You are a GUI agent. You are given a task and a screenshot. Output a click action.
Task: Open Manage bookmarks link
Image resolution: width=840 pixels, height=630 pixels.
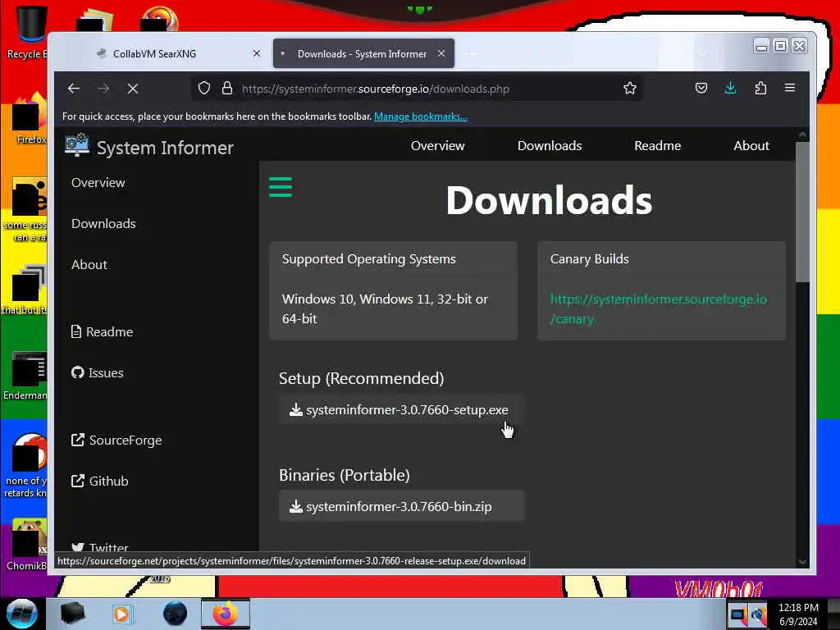click(x=421, y=116)
